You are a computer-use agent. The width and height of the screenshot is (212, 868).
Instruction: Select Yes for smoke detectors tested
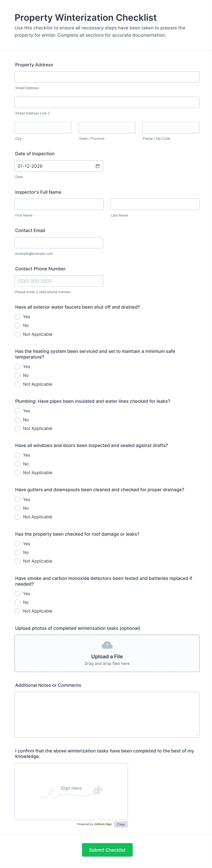17,593
